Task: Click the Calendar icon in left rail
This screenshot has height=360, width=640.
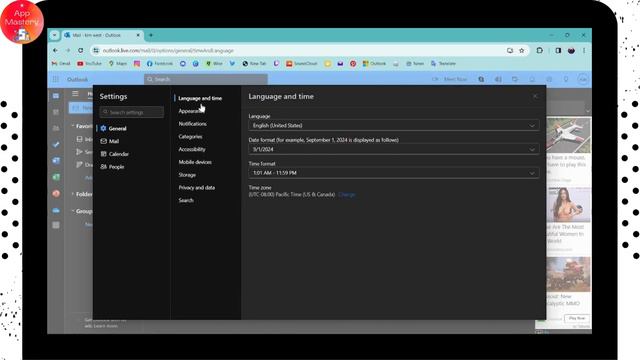Action: (56, 112)
